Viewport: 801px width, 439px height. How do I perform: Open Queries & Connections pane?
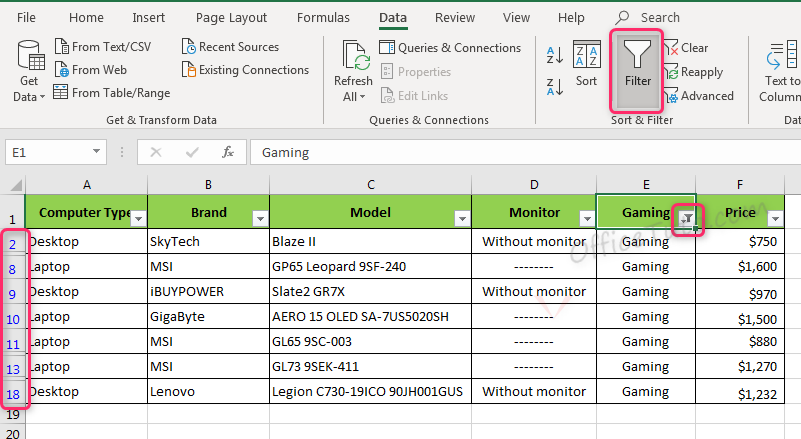click(450, 48)
